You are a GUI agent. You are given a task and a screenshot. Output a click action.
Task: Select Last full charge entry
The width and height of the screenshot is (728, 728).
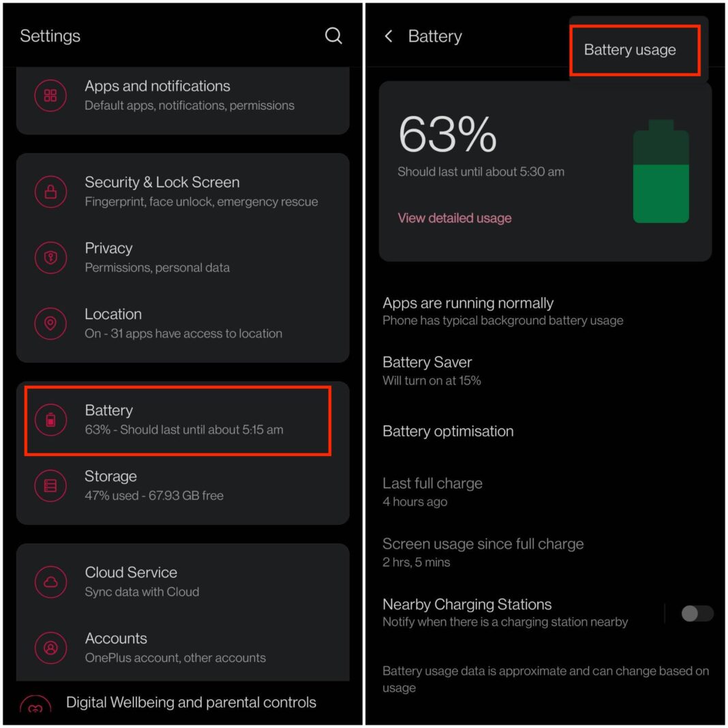point(432,483)
